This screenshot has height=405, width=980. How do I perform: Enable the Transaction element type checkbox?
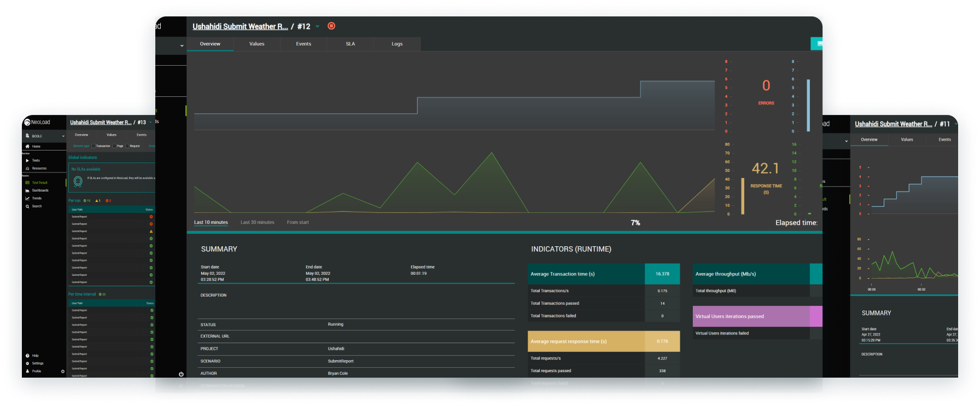point(94,146)
